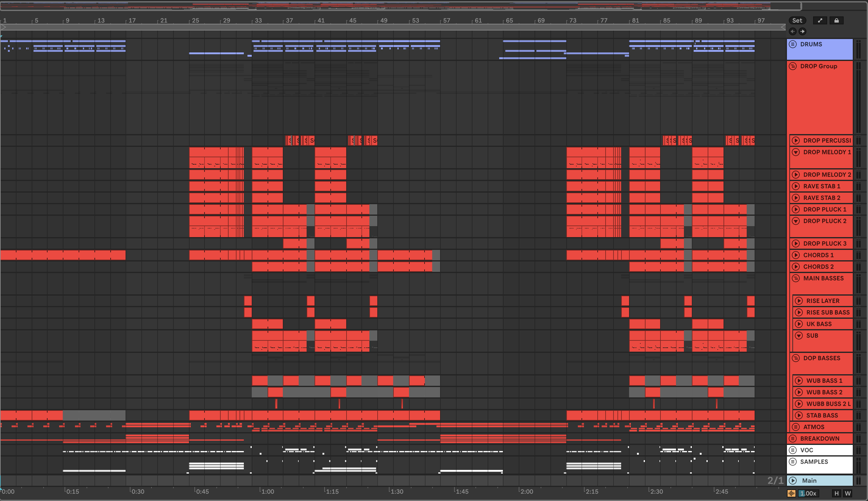
Task: Toggle optimize arrangement width W
Action: pos(848,493)
